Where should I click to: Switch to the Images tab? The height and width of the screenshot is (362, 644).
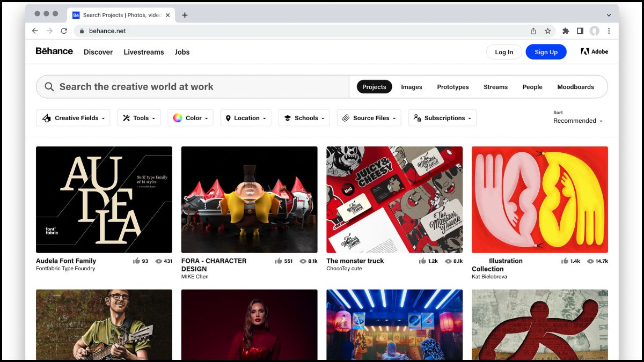[x=411, y=86]
